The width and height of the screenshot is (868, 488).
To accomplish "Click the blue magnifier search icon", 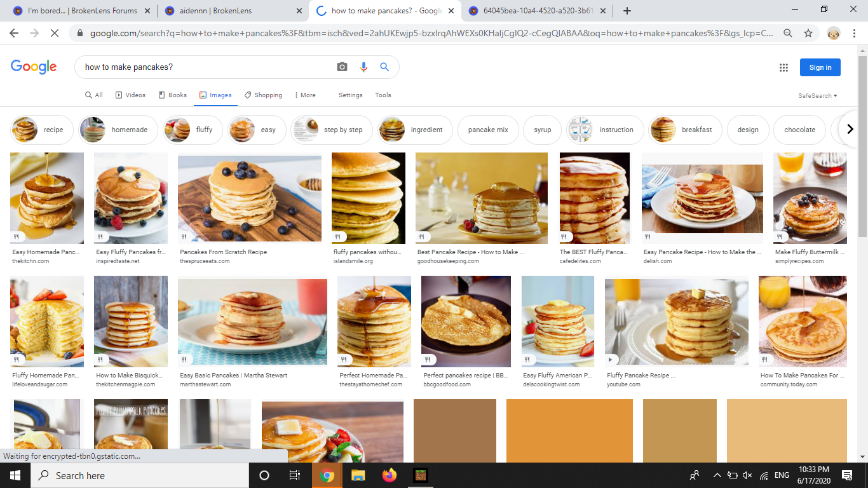I will [384, 67].
